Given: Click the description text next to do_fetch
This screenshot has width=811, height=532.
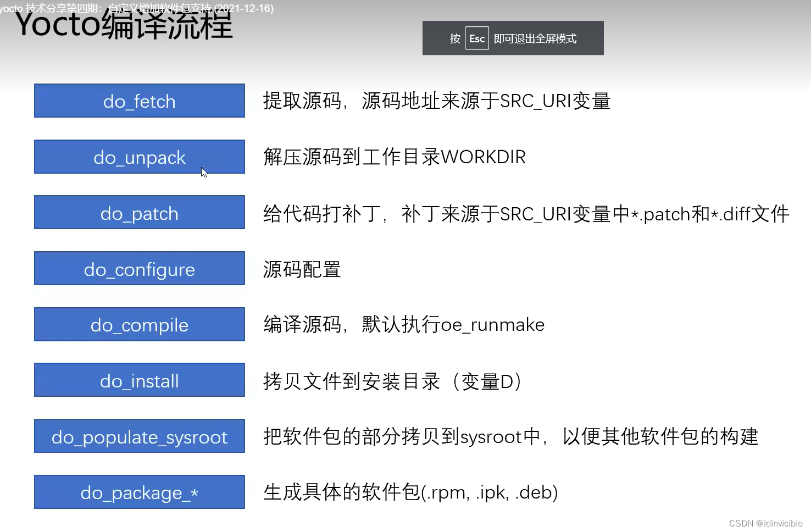Looking at the screenshot, I should 436,101.
